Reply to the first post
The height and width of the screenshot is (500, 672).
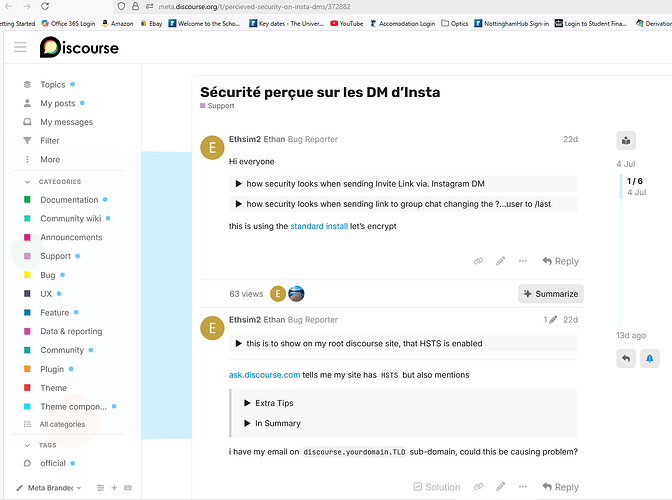click(561, 261)
